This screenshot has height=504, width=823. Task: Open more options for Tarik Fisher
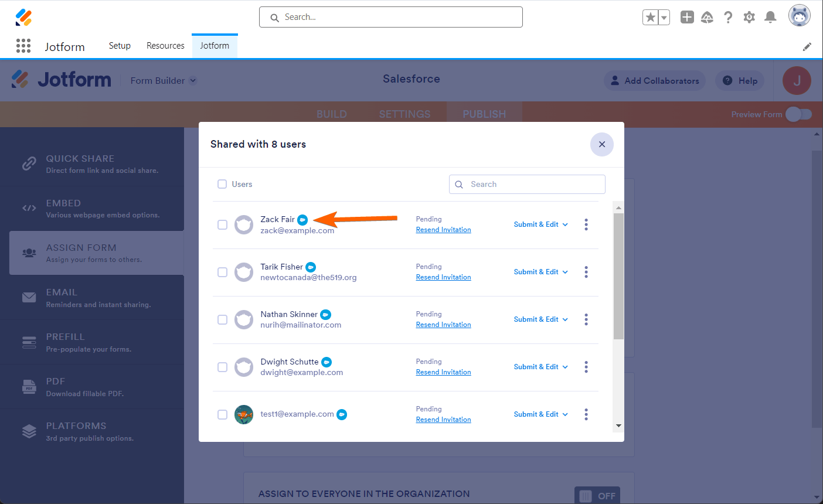[586, 272]
